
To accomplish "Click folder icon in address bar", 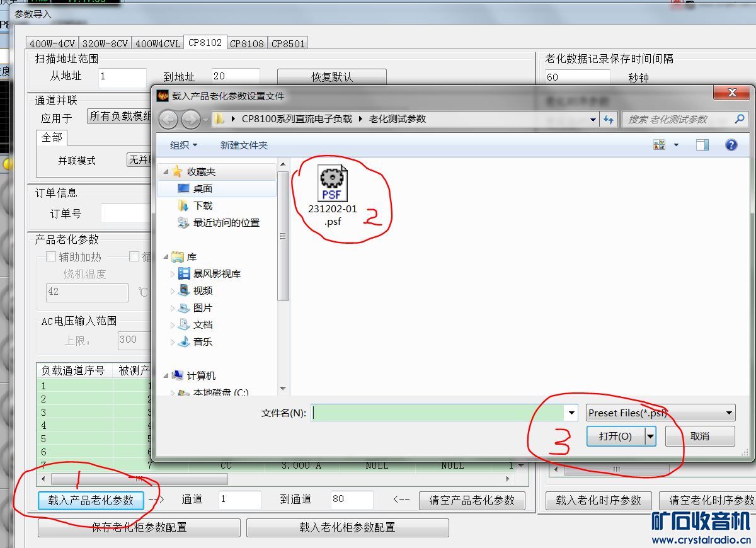I will 219,119.
